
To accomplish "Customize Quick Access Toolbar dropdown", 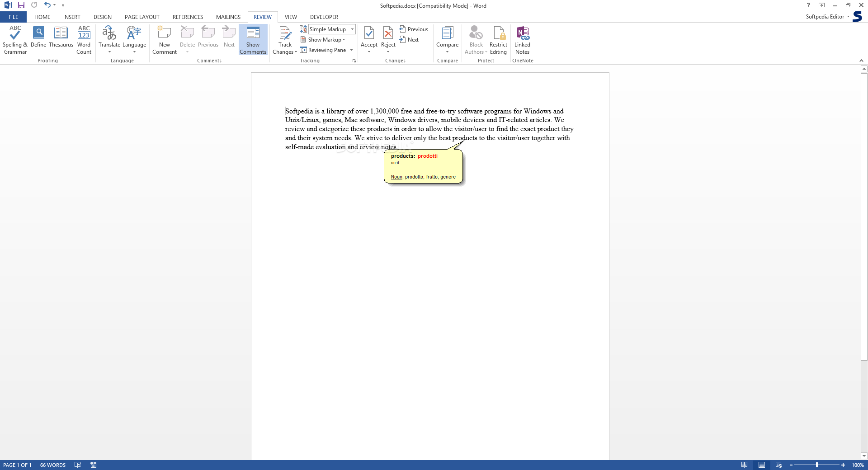I will pyautogui.click(x=63, y=5).
